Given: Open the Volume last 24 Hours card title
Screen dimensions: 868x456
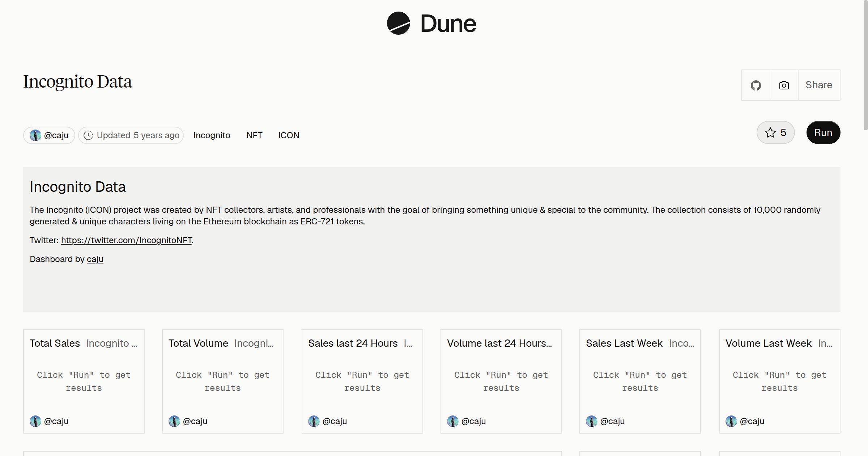Looking at the screenshot, I should (499, 343).
